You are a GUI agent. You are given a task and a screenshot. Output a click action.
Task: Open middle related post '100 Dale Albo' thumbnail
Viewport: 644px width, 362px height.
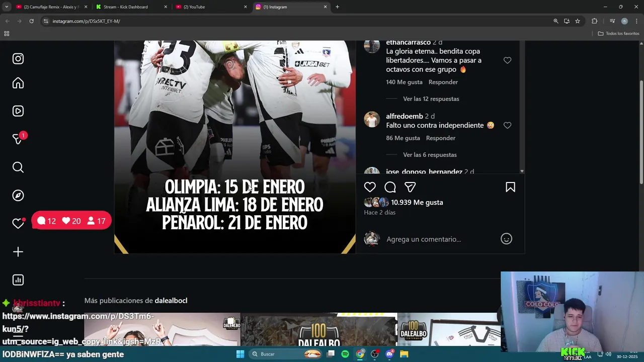coord(319,329)
